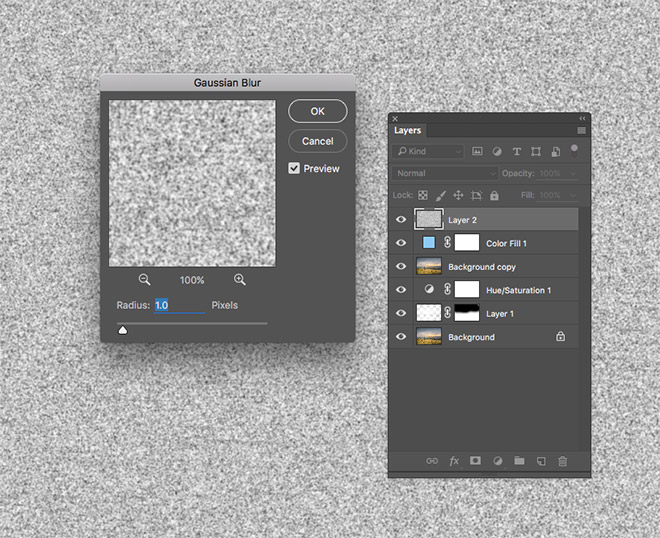Screen dimensions: 660x538
Task: Click the add layer mask icon
Action: (475, 461)
